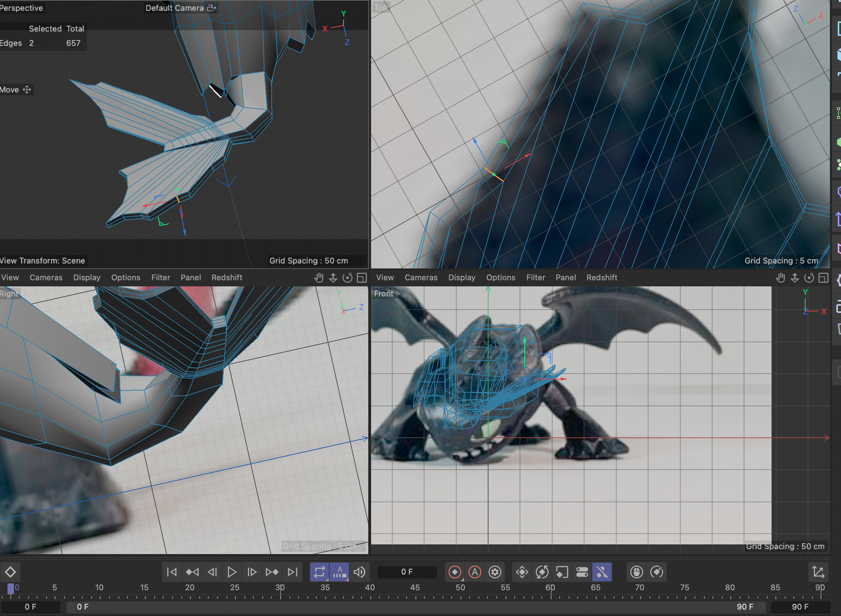Open the Cameras menu of the Top viewport
This screenshot has height=616, width=841.
coord(421,277)
